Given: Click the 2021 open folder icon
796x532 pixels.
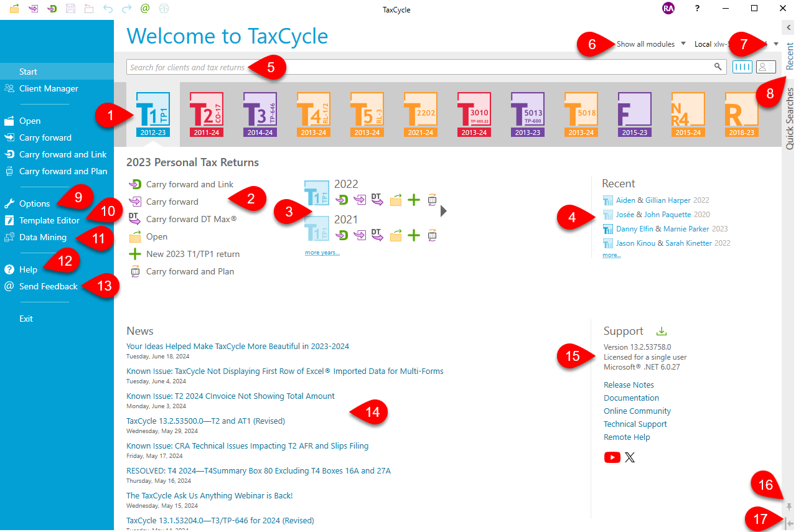Looking at the screenshot, I should pos(396,235).
